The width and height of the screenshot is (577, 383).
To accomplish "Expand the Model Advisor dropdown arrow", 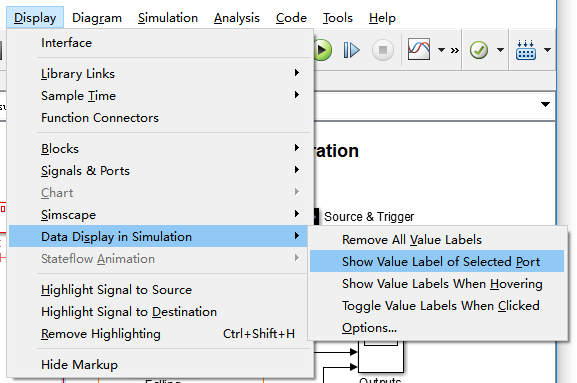I will [x=500, y=50].
